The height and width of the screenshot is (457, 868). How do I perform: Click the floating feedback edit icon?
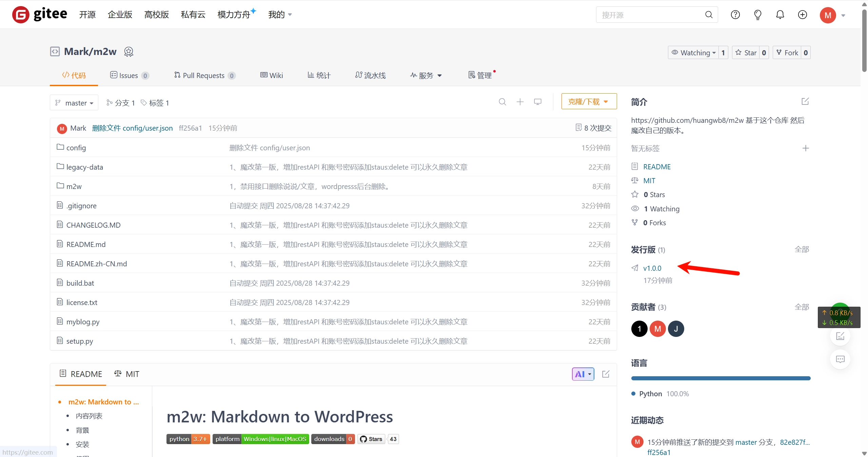840,336
